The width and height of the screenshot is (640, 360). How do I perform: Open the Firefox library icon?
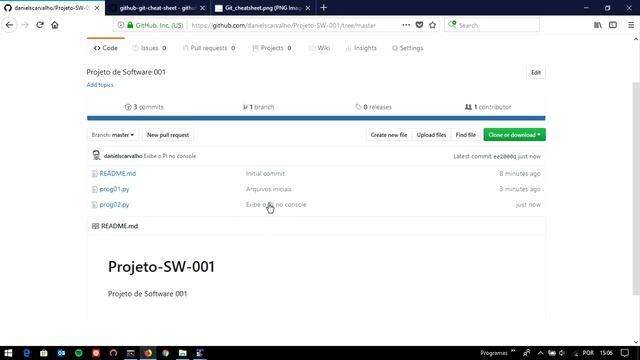pos(598,25)
